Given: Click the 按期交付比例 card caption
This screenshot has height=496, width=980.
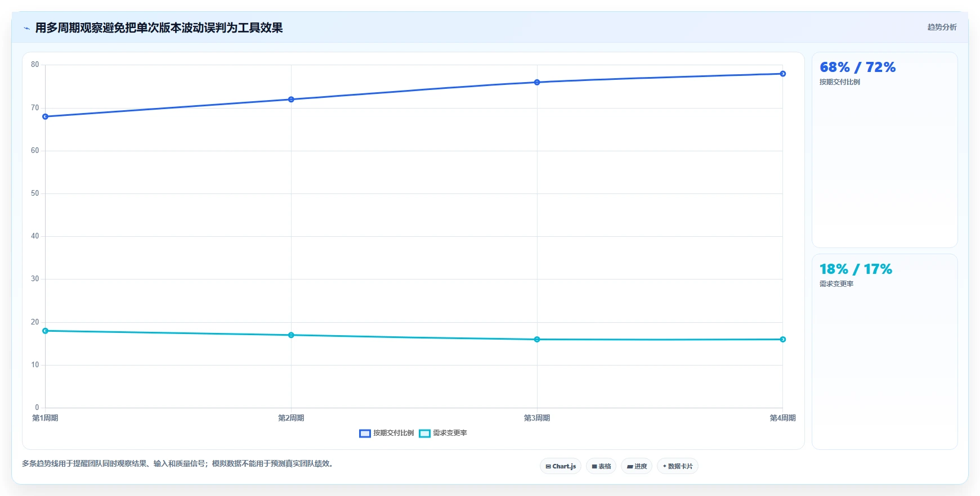Looking at the screenshot, I should tap(840, 82).
